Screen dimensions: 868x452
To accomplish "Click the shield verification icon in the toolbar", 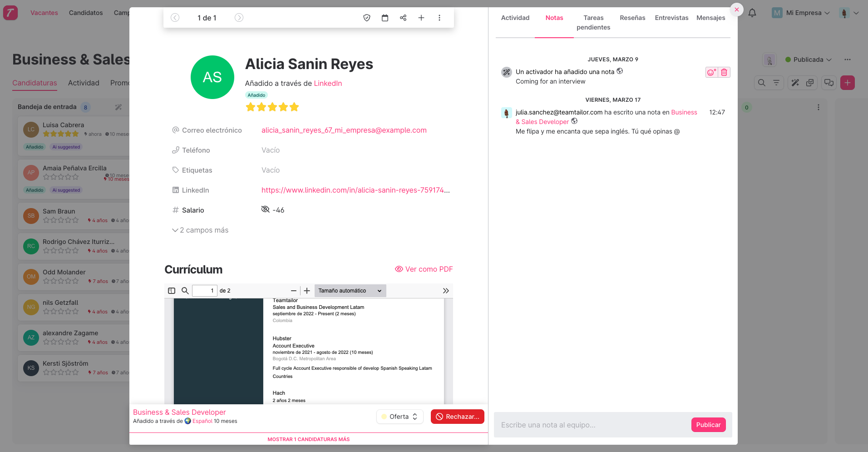I will (367, 18).
